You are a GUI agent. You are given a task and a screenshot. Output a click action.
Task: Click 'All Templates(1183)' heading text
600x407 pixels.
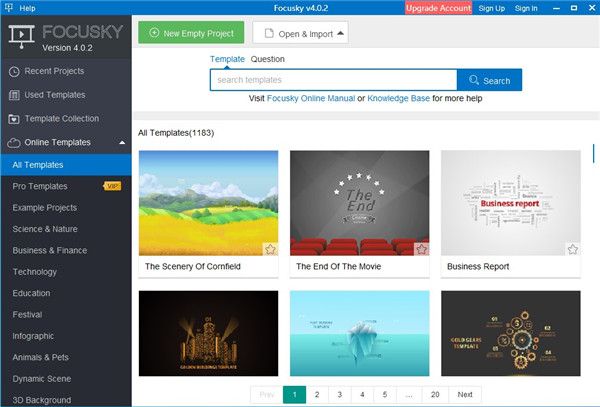click(x=176, y=133)
